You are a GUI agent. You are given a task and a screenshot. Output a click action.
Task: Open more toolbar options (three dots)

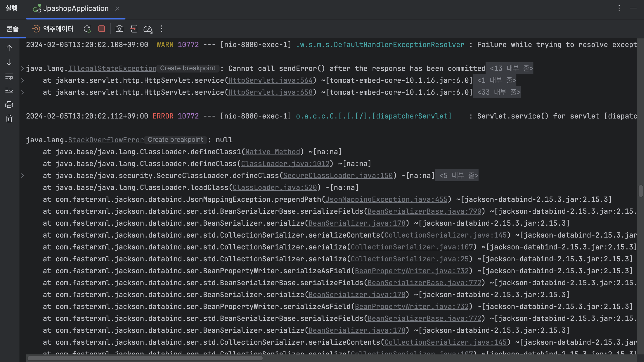(x=162, y=29)
